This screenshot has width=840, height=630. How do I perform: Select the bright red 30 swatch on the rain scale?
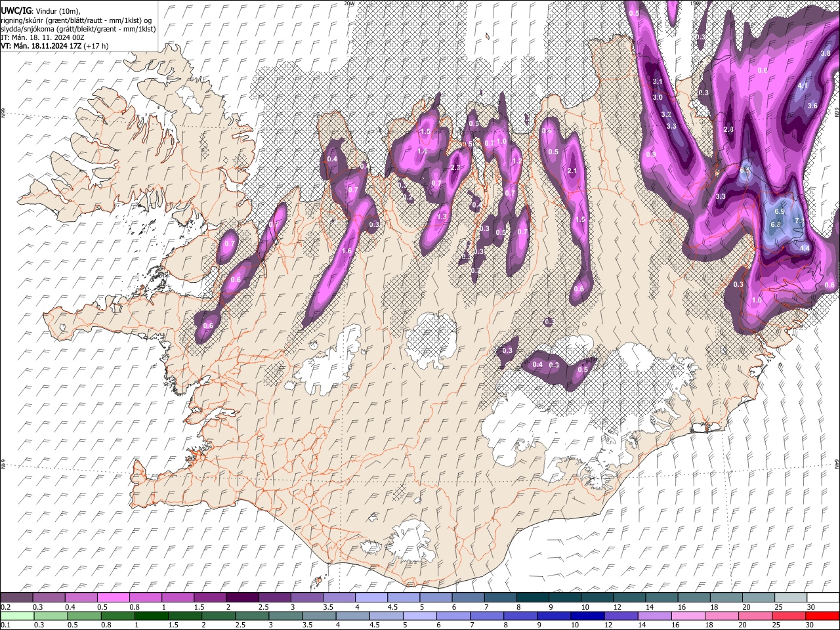[x=822, y=616]
